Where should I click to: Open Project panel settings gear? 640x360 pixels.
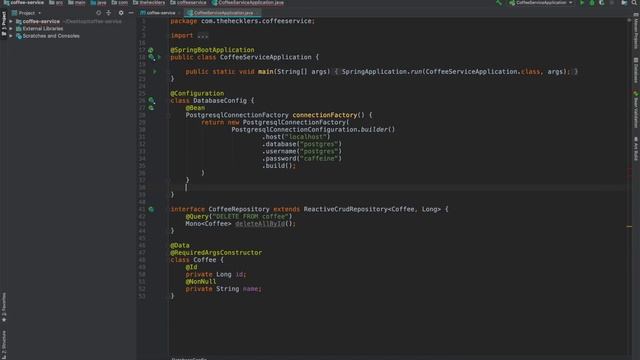click(x=121, y=13)
